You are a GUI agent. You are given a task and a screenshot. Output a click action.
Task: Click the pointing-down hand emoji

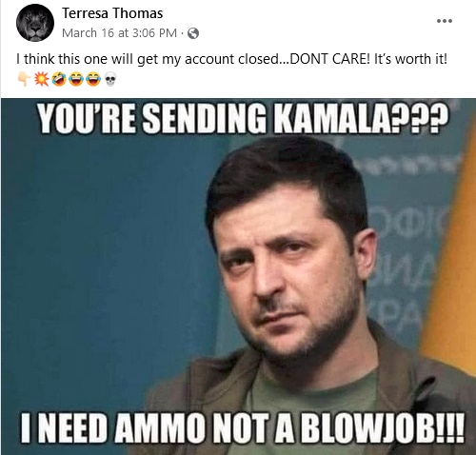point(24,79)
